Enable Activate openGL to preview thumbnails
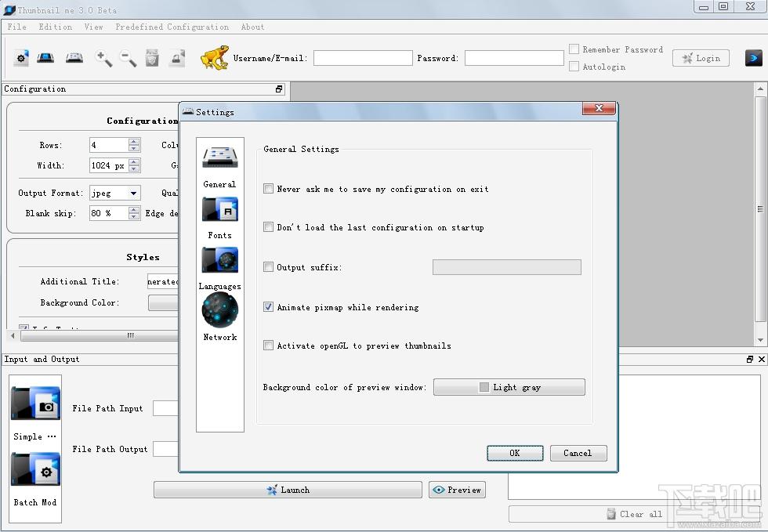 (268, 346)
